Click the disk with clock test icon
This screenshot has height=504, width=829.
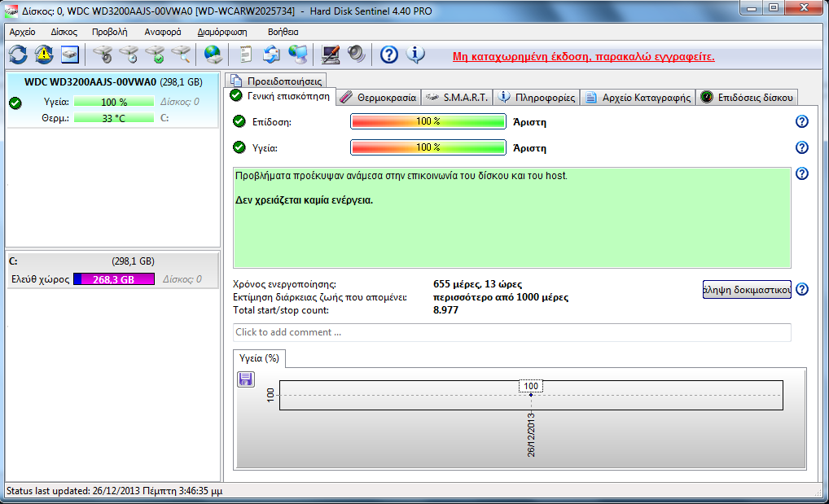tap(129, 55)
